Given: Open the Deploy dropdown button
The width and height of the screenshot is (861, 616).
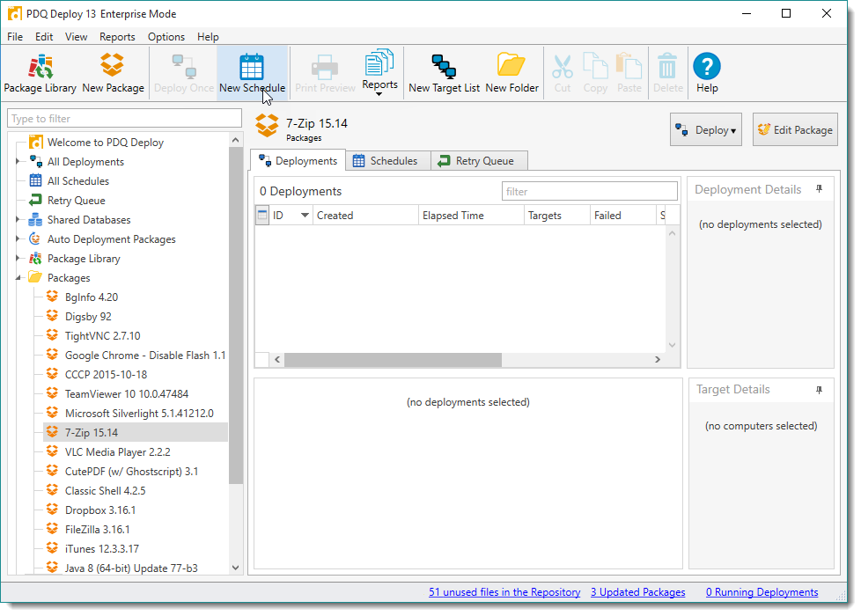Looking at the screenshot, I should [x=705, y=130].
